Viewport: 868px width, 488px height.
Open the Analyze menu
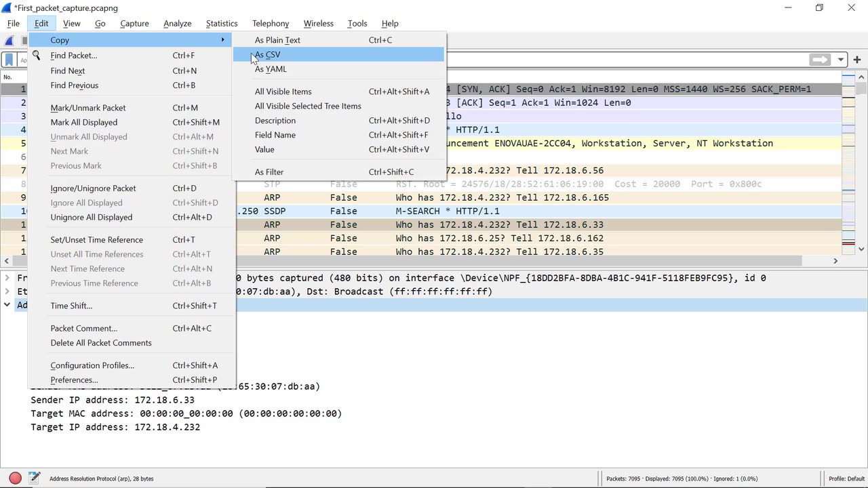click(178, 23)
